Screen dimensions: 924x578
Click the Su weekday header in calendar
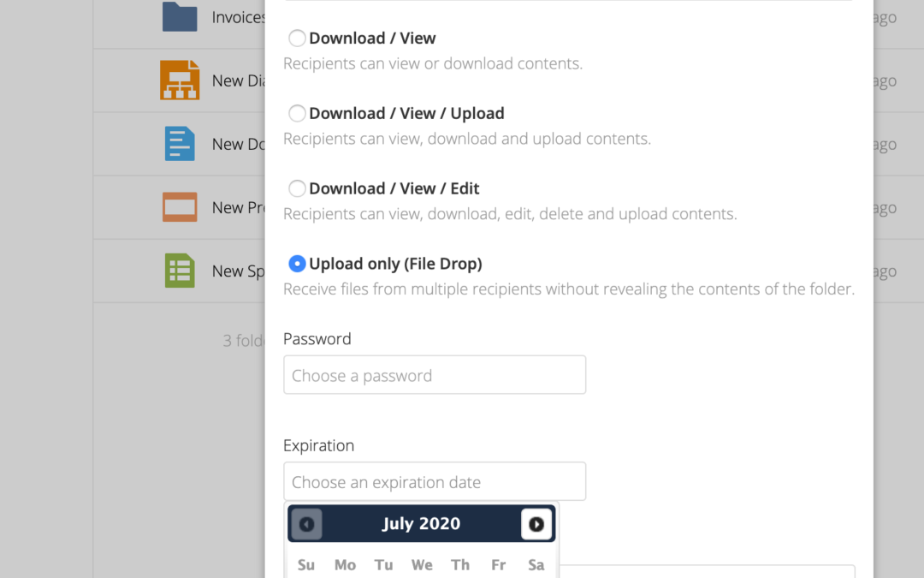tap(306, 564)
